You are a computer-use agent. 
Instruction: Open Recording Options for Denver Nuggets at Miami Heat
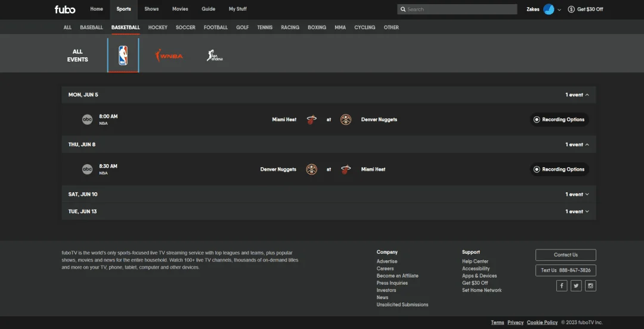click(559, 170)
